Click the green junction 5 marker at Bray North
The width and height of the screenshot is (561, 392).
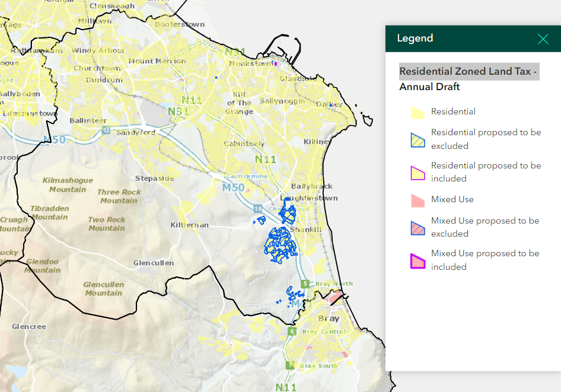(305, 284)
